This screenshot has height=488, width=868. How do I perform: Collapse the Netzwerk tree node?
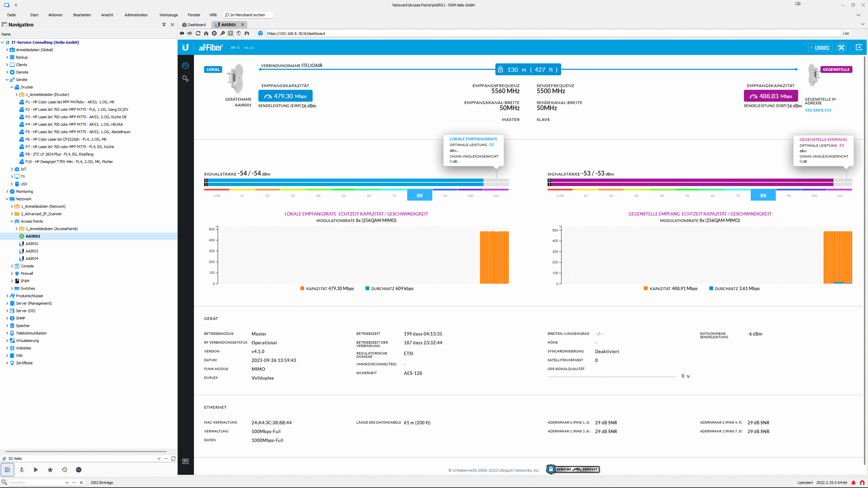[7, 199]
